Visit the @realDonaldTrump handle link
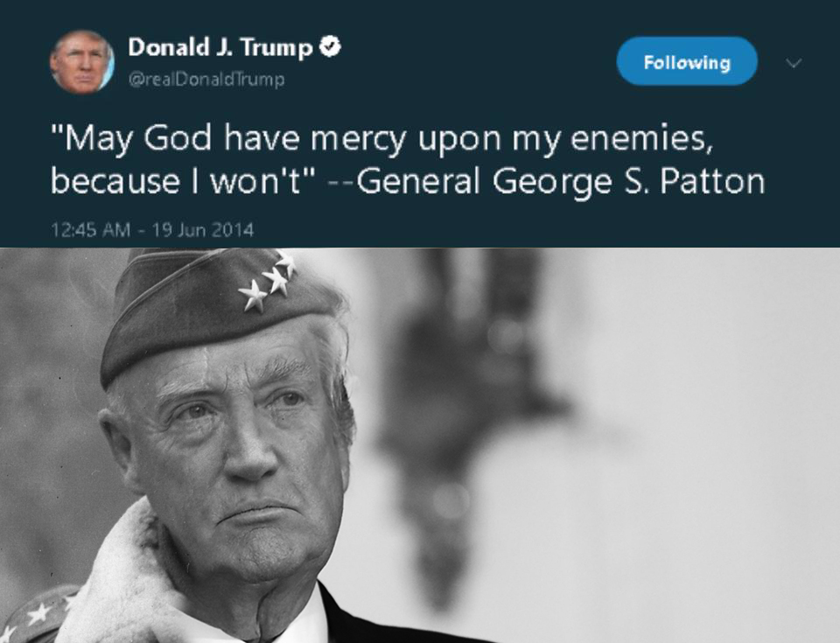Screen dimensions: 840x643 pos(206,80)
